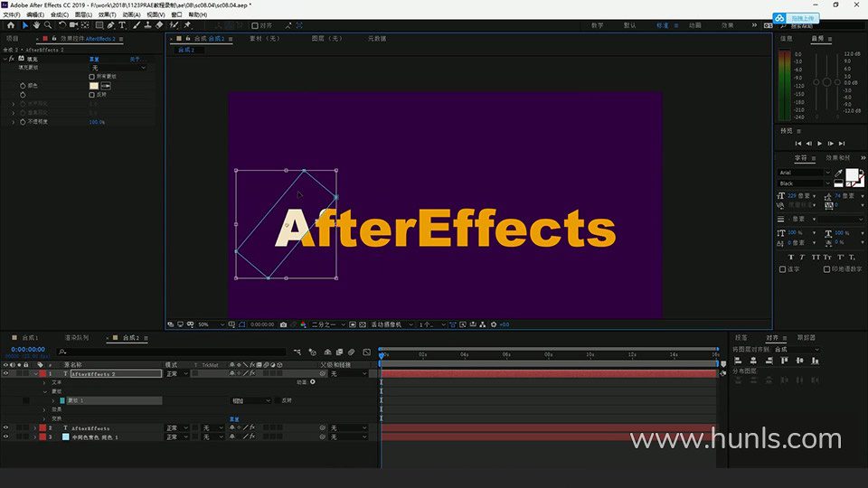Collapse the AfterEffects 2 layer twirl

[x=36, y=374]
